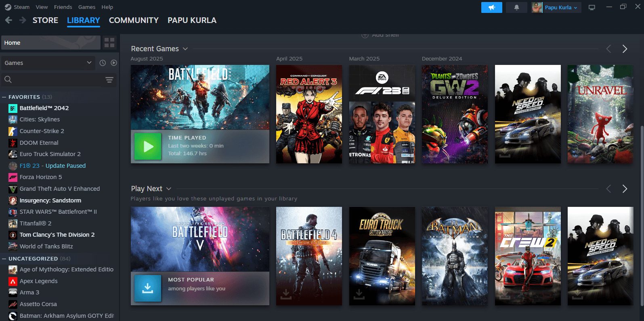Collapse the FAVORITES category
Viewport: 644px width, 321px height.
[x=4, y=97]
